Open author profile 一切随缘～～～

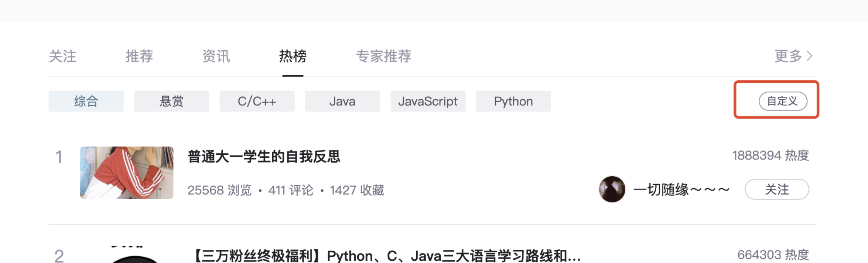coord(682,190)
